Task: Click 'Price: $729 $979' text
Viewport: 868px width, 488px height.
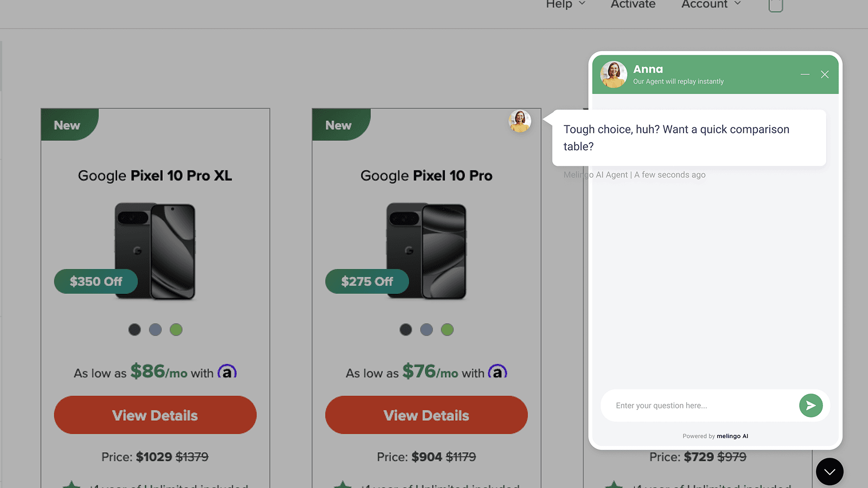Action: 698,457
